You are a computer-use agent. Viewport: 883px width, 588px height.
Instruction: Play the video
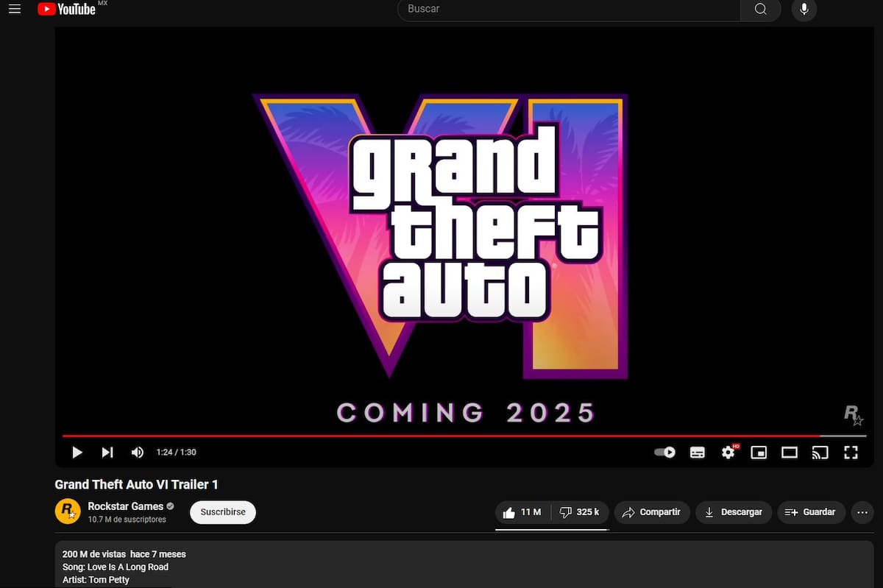[x=77, y=453]
